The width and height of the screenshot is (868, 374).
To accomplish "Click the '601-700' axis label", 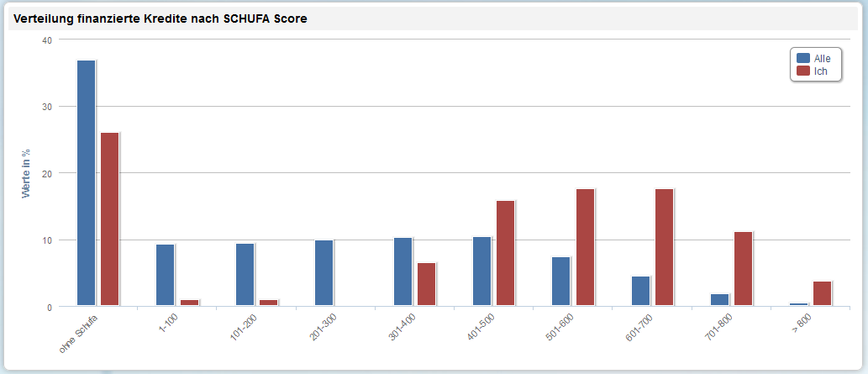I will tap(639, 326).
